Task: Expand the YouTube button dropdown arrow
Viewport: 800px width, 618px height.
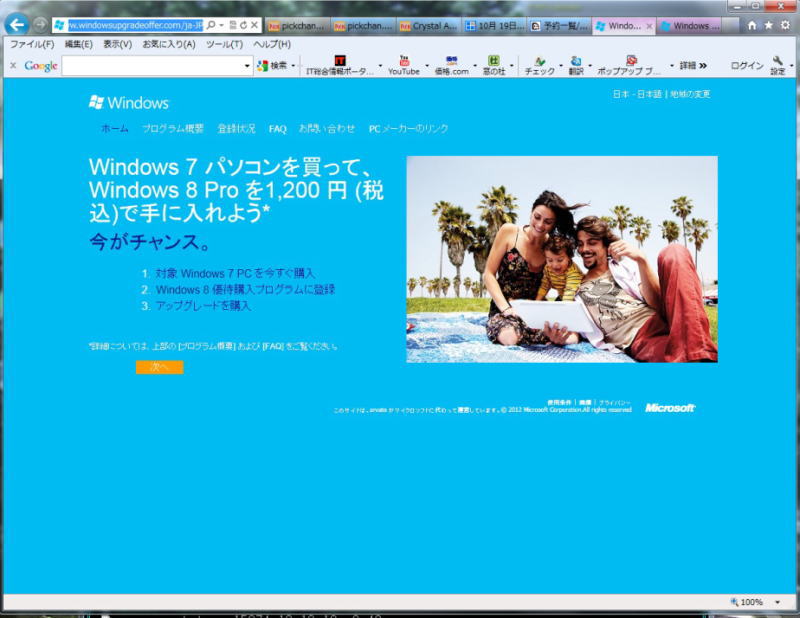Action: (x=427, y=66)
